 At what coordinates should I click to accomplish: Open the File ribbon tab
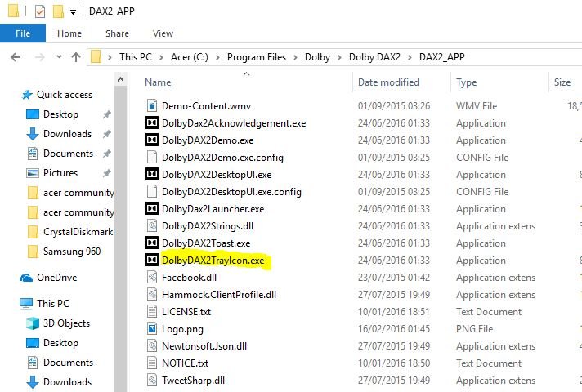point(23,33)
